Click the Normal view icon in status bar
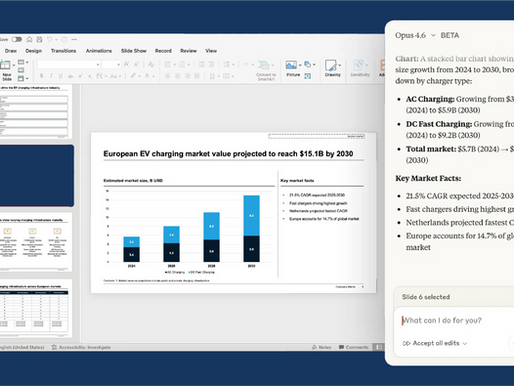The width and height of the screenshot is (514, 386). (379, 347)
